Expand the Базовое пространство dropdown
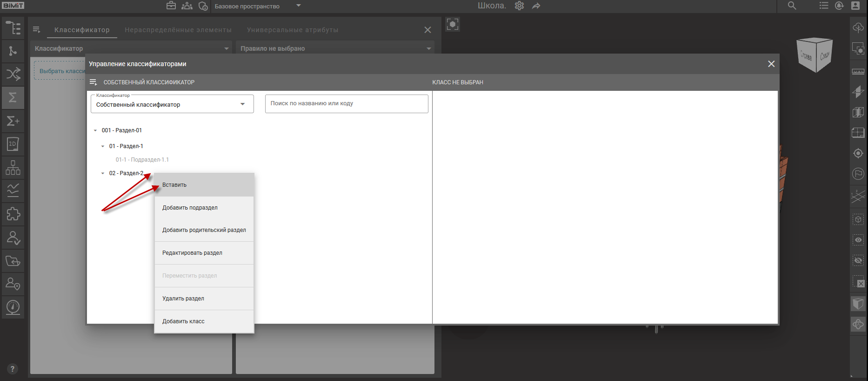 [x=298, y=6]
